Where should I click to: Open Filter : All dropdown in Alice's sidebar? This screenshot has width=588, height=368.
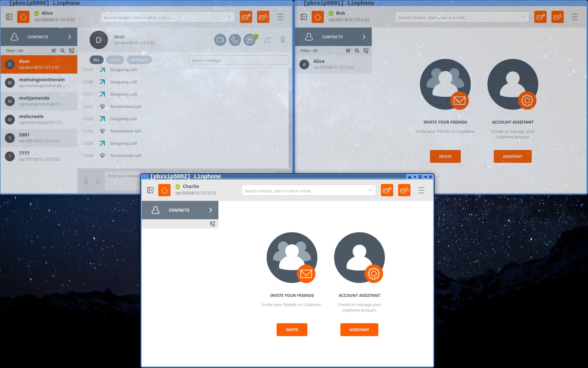click(14, 51)
